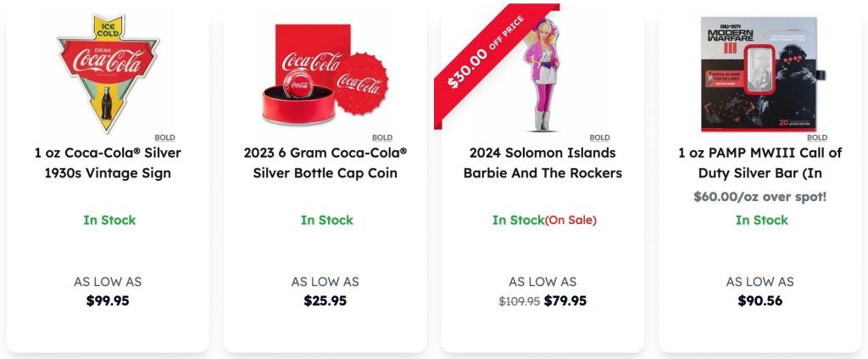Screen dimensions: 868x359
Task: Open the MWIII Call of Duty bar image
Action: [759, 75]
